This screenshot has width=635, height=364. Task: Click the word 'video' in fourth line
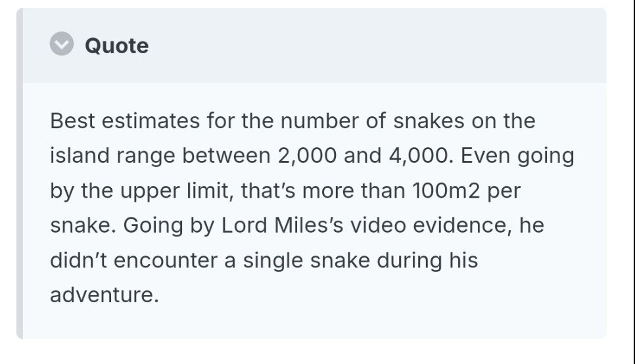click(378, 225)
